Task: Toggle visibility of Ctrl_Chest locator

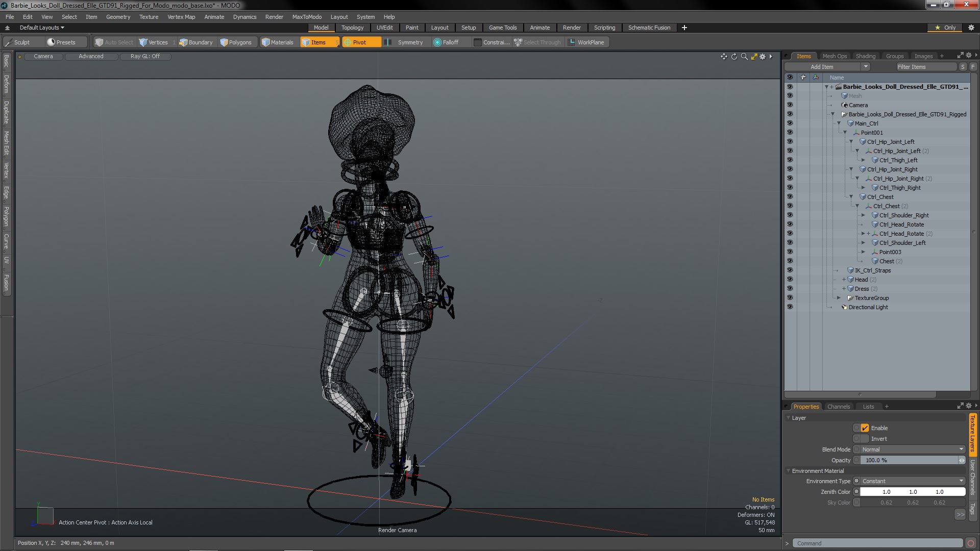Action: (x=790, y=206)
